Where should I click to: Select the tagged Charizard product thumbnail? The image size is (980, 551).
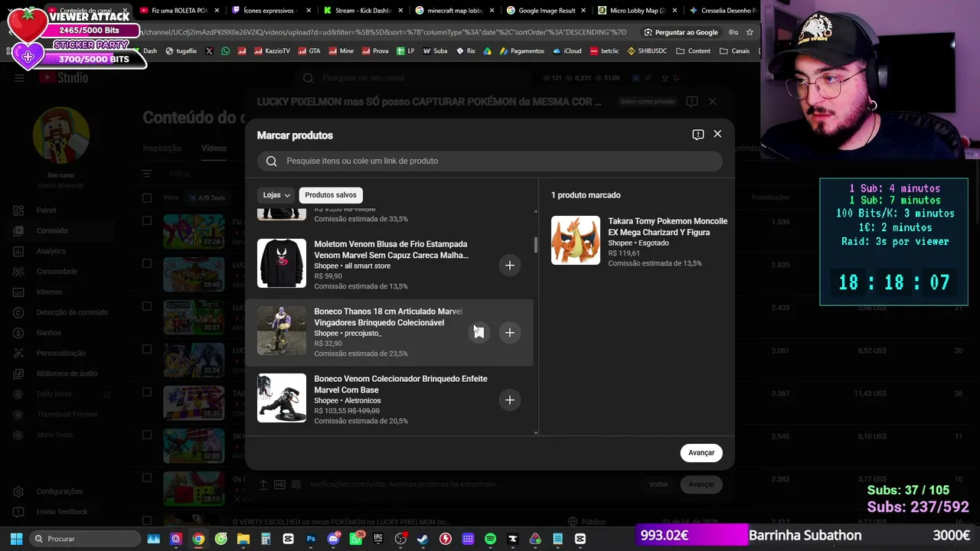[576, 240]
